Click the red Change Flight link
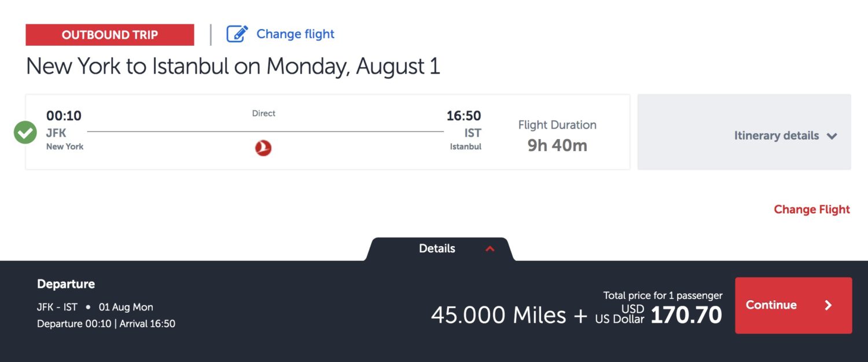Screen dimensions: 868x362 tap(812, 210)
